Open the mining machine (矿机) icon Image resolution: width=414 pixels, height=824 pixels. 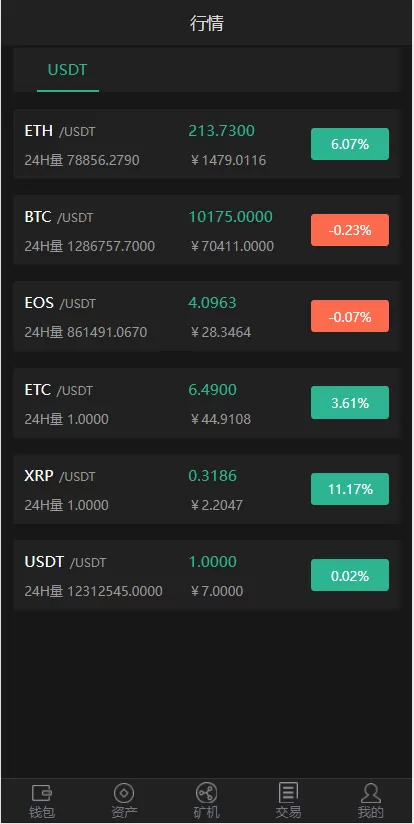click(x=206, y=793)
